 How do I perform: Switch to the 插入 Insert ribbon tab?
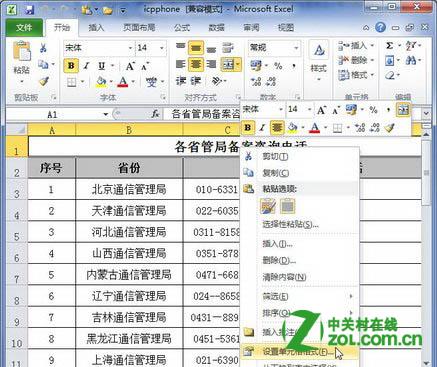pyautogui.click(x=96, y=27)
